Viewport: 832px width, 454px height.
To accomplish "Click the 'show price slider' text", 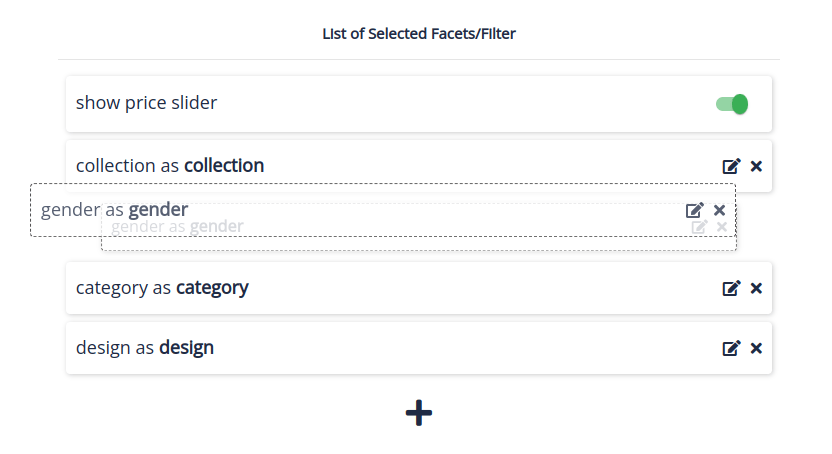I will click(x=146, y=103).
